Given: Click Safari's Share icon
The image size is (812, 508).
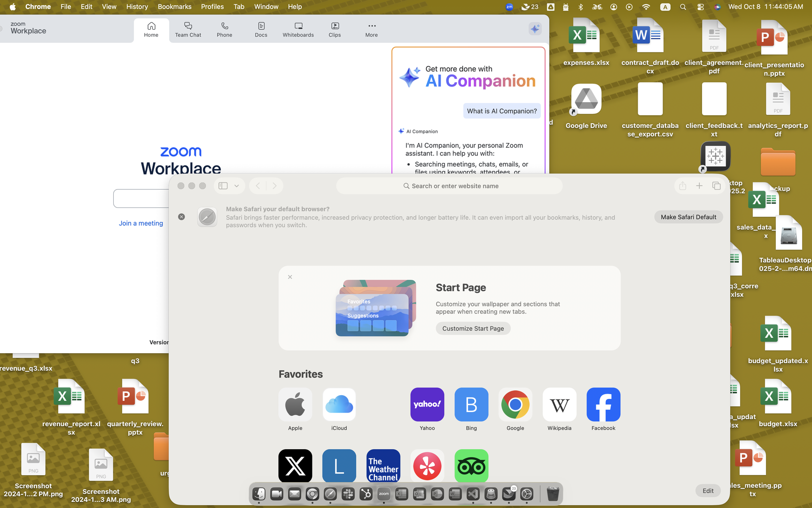Looking at the screenshot, I should pos(682,186).
